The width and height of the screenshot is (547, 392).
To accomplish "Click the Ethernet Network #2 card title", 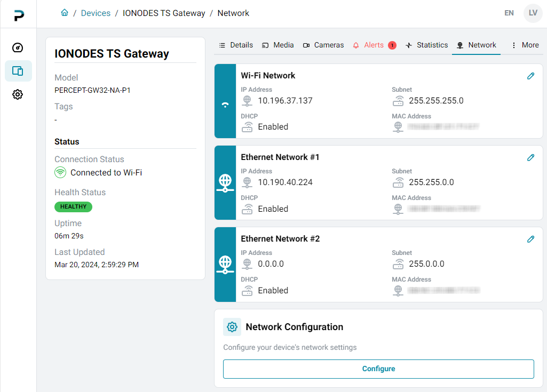I will pos(280,239).
